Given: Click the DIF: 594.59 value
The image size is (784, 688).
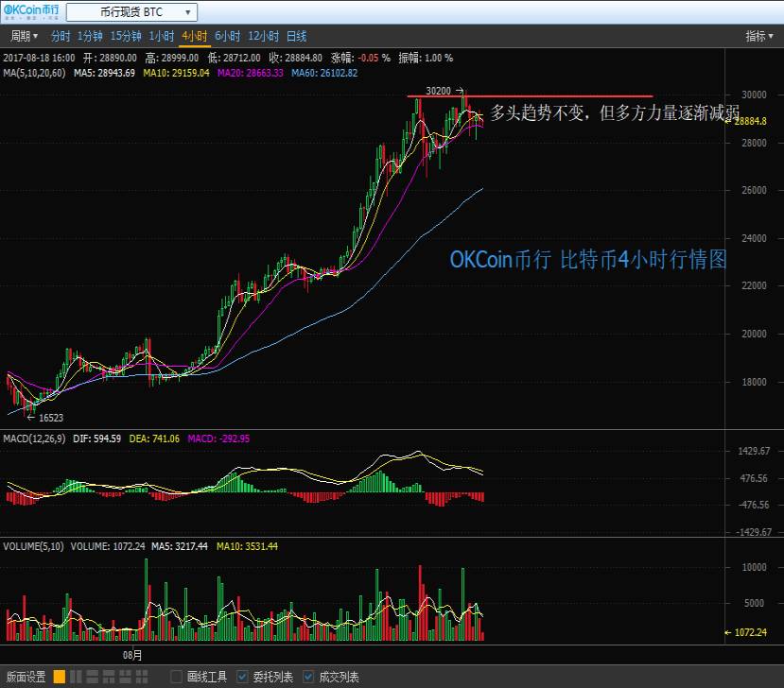Looking at the screenshot, I should 97,439.
